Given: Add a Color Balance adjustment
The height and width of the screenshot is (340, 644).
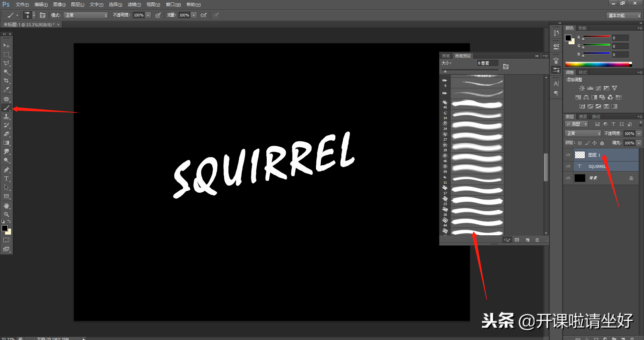Looking at the screenshot, I should [x=586, y=97].
